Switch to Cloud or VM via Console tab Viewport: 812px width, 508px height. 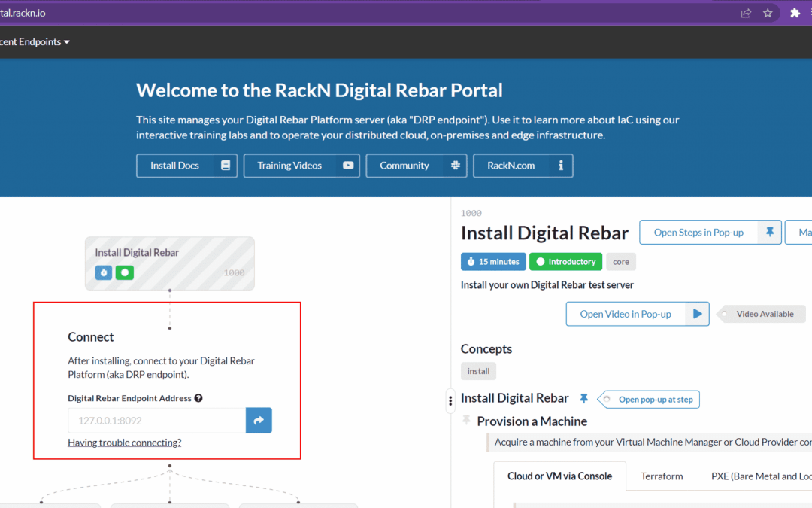pyautogui.click(x=560, y=476)
